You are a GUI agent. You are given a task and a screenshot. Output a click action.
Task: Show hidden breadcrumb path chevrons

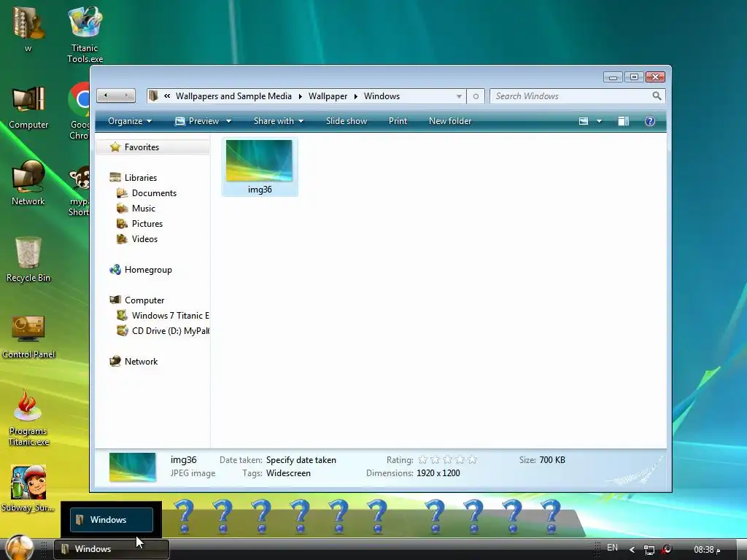pos(167,96)
